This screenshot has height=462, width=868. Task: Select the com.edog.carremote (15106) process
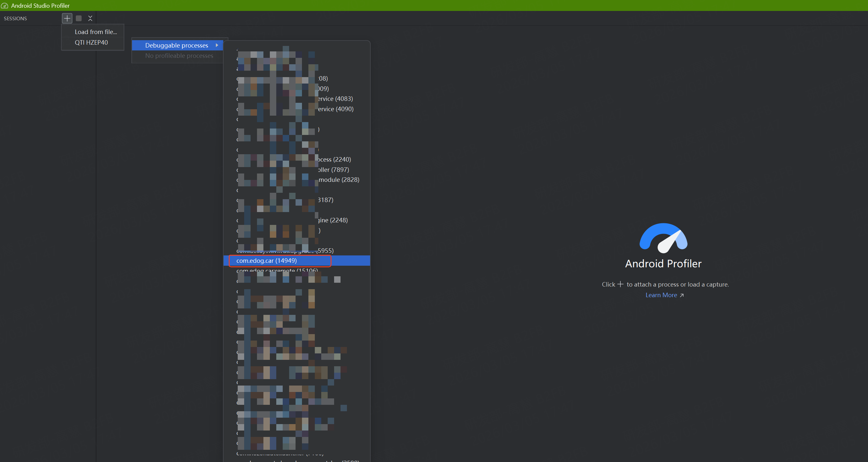tap(297, 270)
